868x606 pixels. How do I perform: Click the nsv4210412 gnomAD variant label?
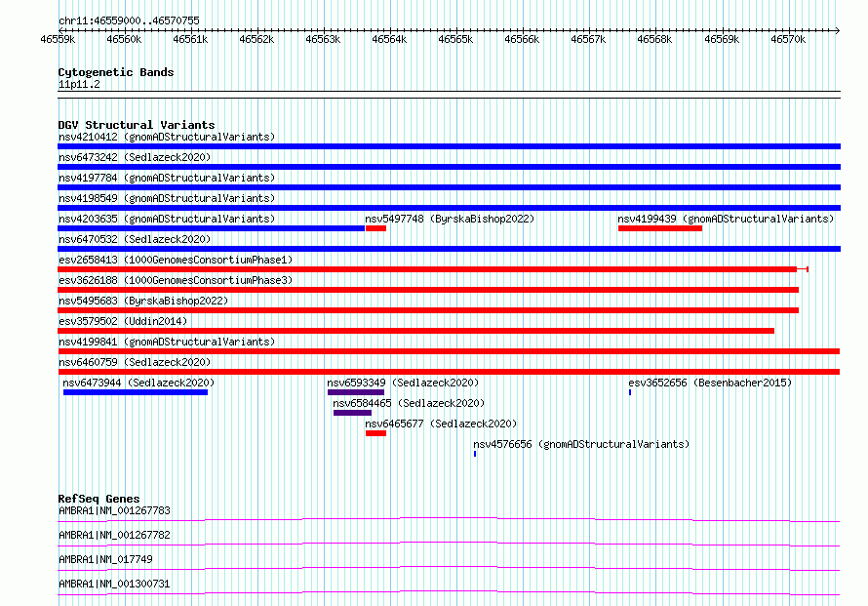pyautogui.click(x=167, y=137)
